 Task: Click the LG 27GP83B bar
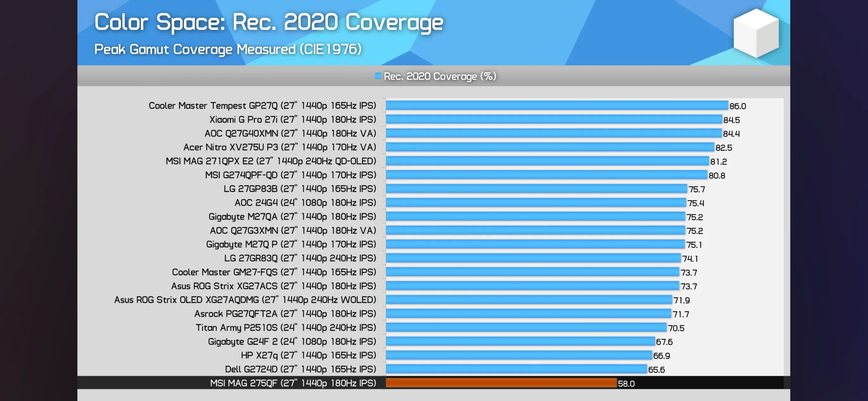pyautogui.click(x=536, y=189)
